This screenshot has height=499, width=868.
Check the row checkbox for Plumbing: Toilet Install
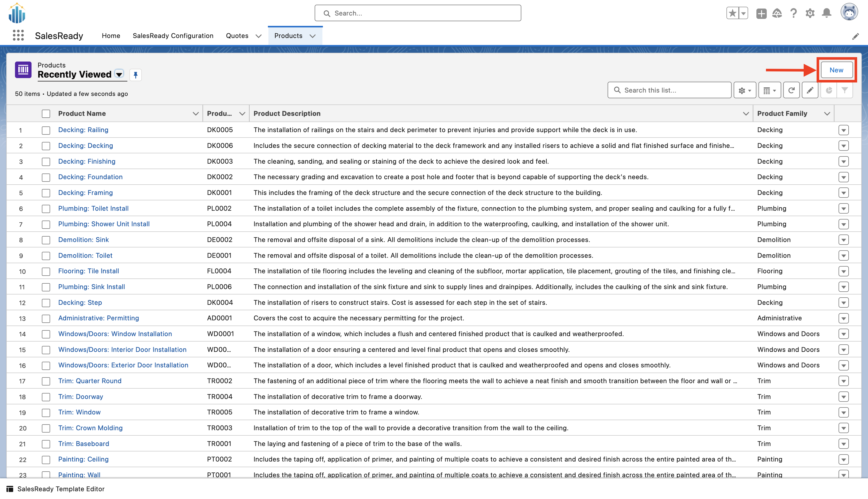[46, 208]
